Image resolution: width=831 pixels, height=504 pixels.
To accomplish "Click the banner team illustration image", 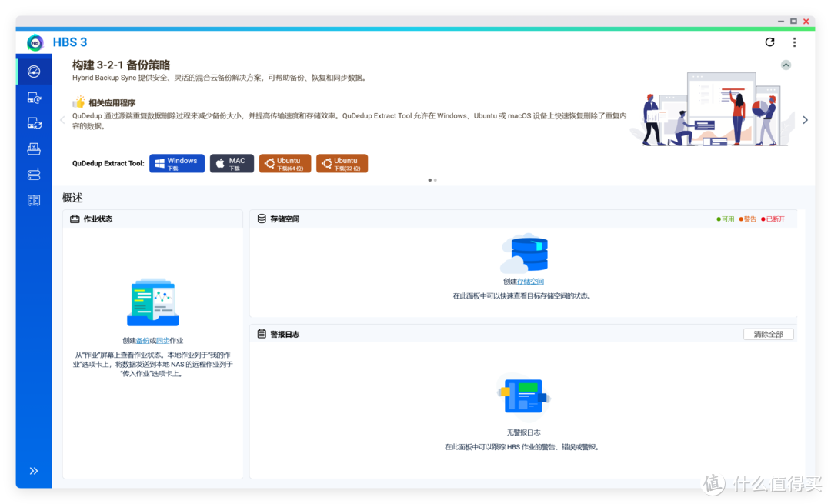I will point(711,109).
